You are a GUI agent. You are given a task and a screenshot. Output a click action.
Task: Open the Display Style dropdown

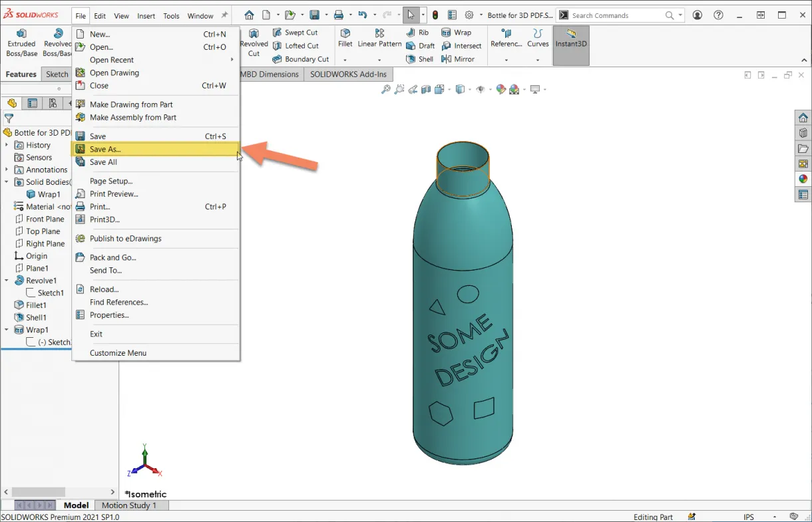(x=469, y=89)
